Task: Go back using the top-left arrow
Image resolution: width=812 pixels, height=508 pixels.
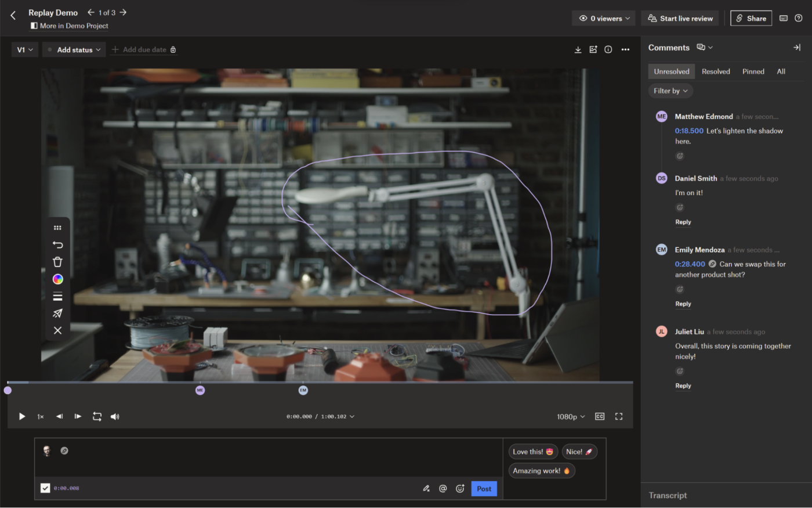Action: (x=13, y=16)
